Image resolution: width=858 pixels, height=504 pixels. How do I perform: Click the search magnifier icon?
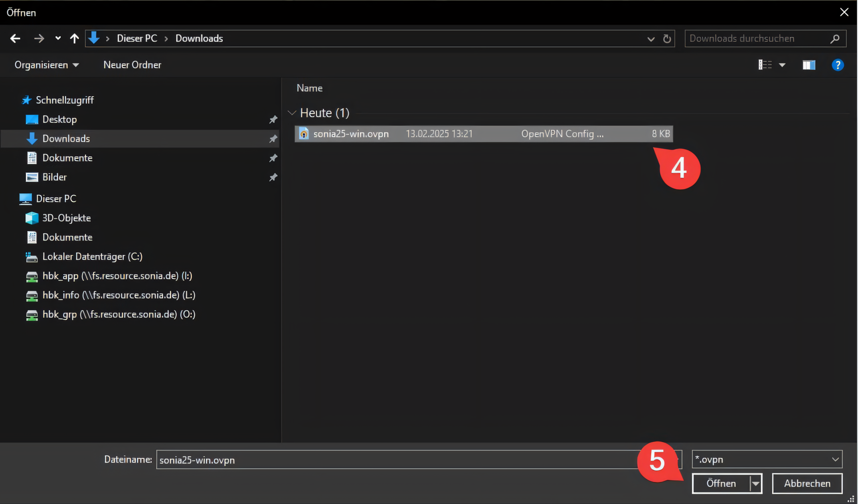(x=835, y=38)
